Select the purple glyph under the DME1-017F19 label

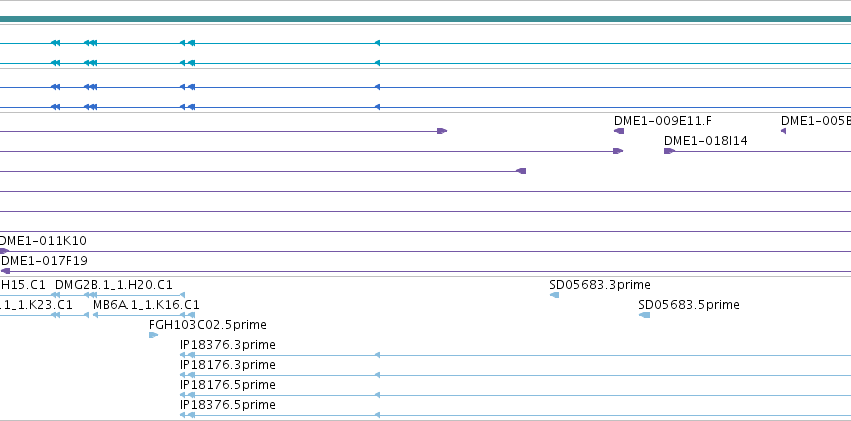5,271
